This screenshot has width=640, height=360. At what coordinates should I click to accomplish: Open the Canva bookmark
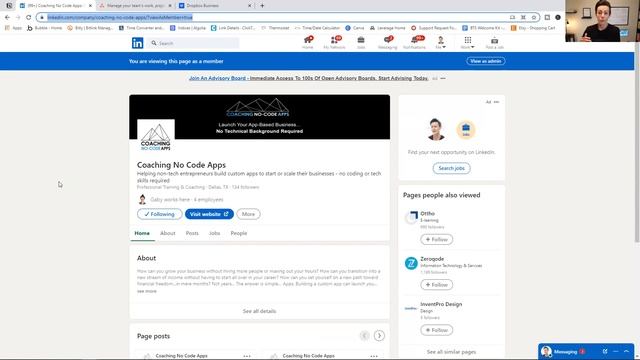pyautogui.click(x=355, y=28)
